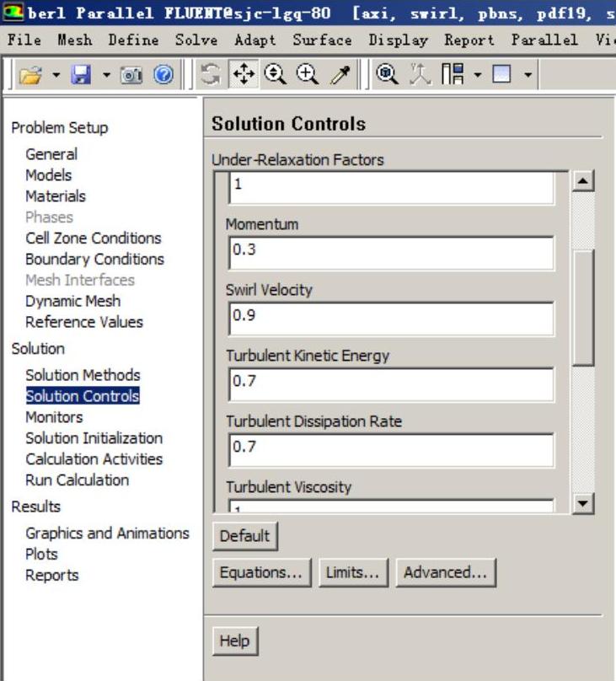Open the Display menu
The image size is (616, 681).
point(398,40)
